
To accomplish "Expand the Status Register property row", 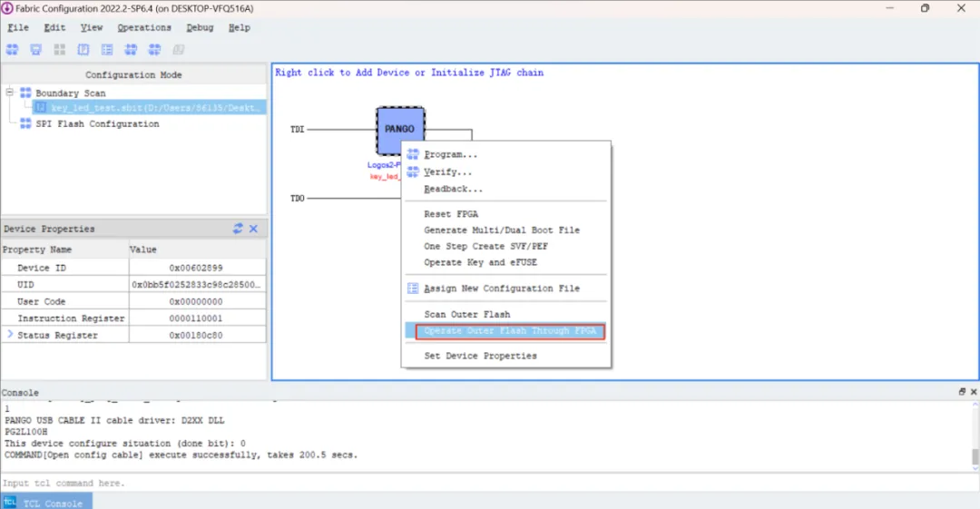I will tap(10, 335).
